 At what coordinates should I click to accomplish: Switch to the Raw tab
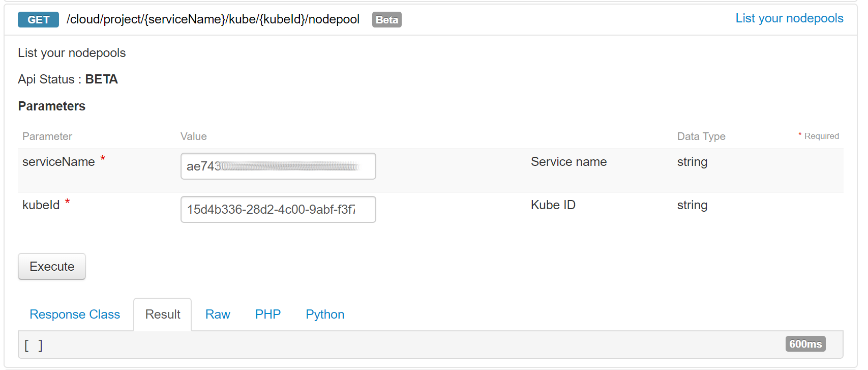(x=218, y=315)
